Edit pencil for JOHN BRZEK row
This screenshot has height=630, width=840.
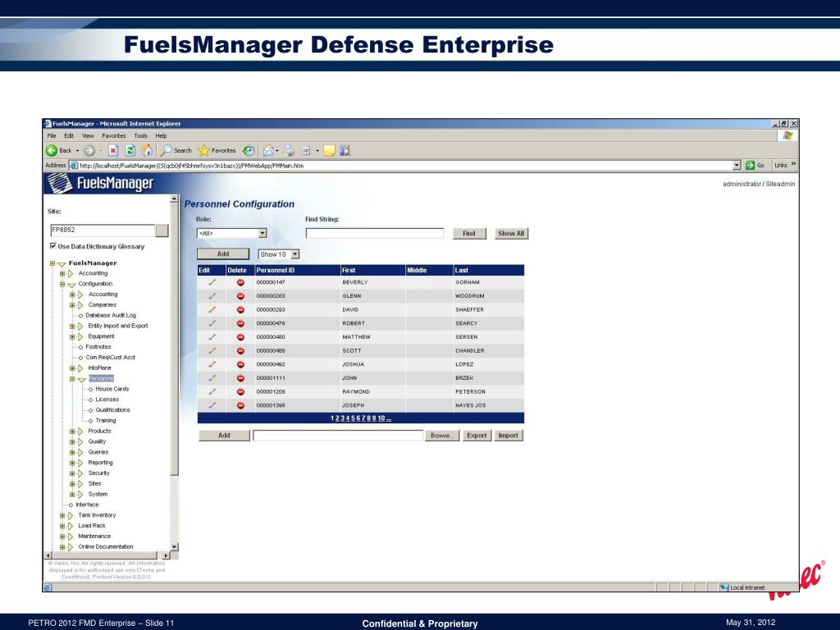[x=212, y=377]
